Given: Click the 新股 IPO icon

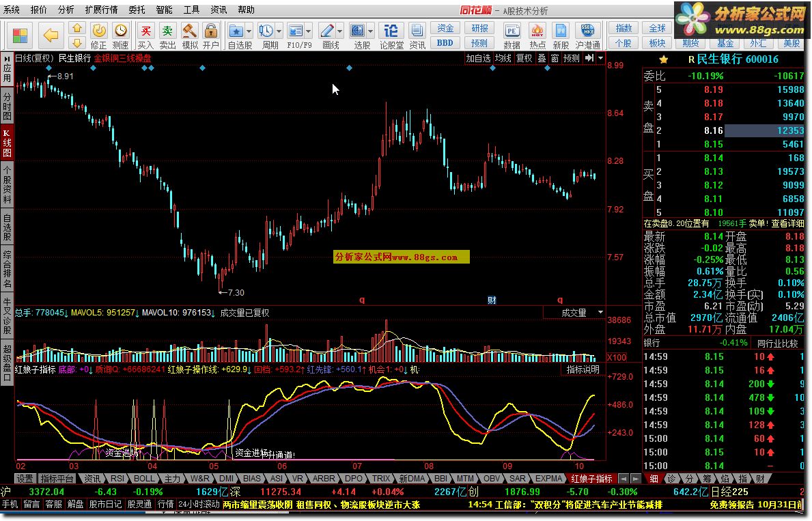Looking at the screenshot, I should [561, 36].
